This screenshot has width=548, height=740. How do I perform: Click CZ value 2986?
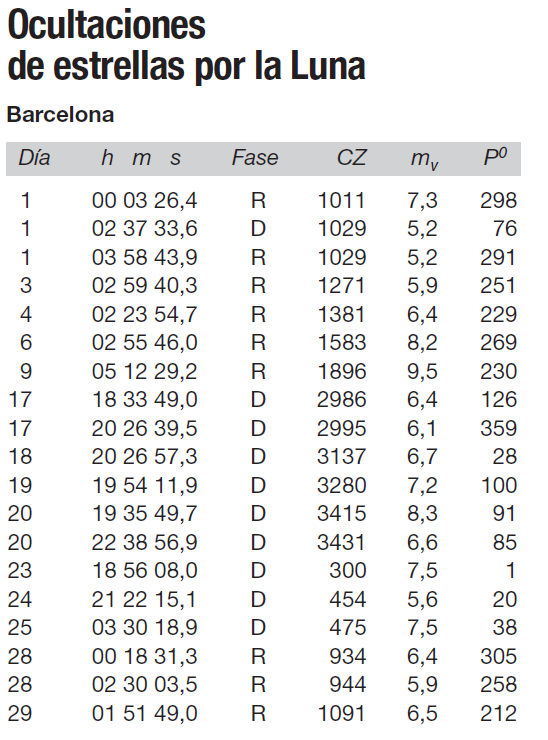[x=341, y=400]
